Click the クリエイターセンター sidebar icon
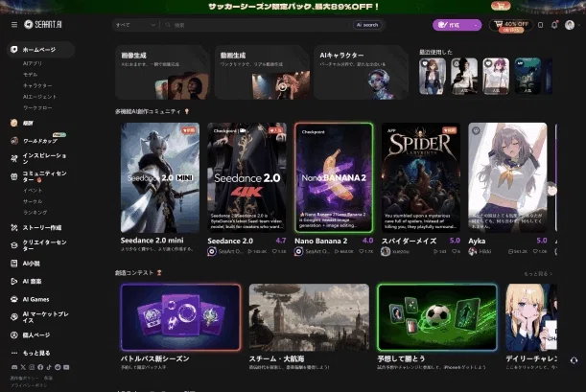The height and width of the screenshot is (392, 586). (x=14, y=245)
